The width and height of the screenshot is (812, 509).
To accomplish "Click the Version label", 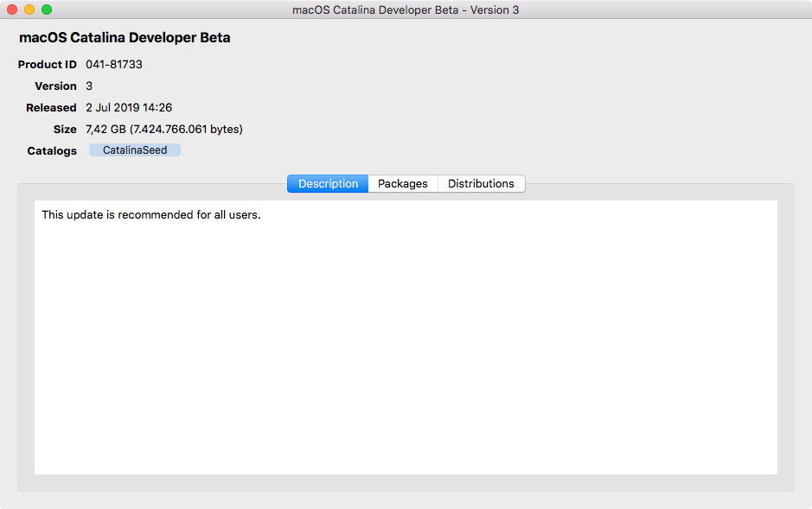I will coord(55,86).
